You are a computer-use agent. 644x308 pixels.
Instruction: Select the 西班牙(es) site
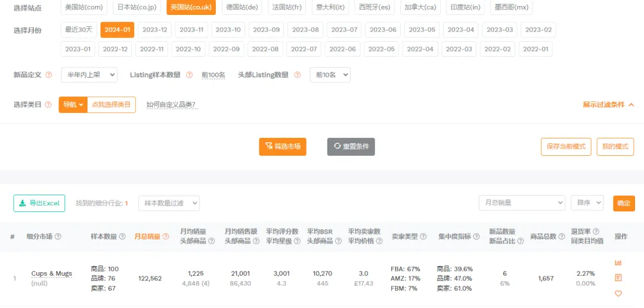pos(374,7)
